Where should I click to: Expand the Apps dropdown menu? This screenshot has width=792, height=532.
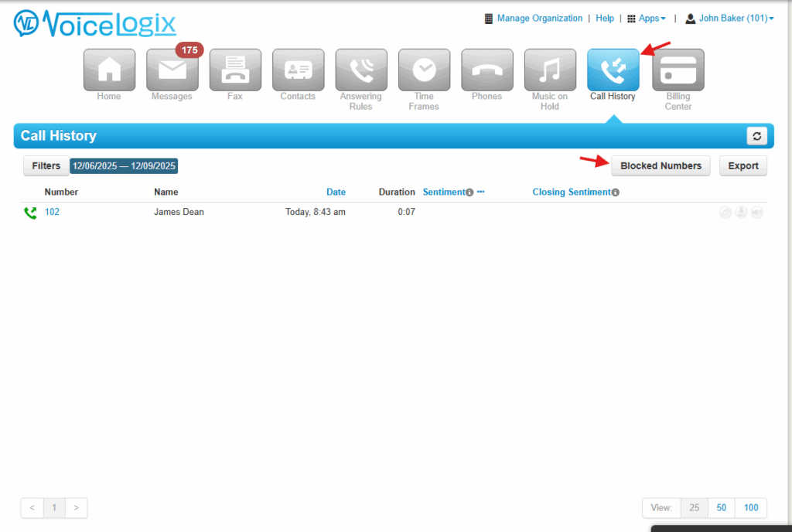647,19
